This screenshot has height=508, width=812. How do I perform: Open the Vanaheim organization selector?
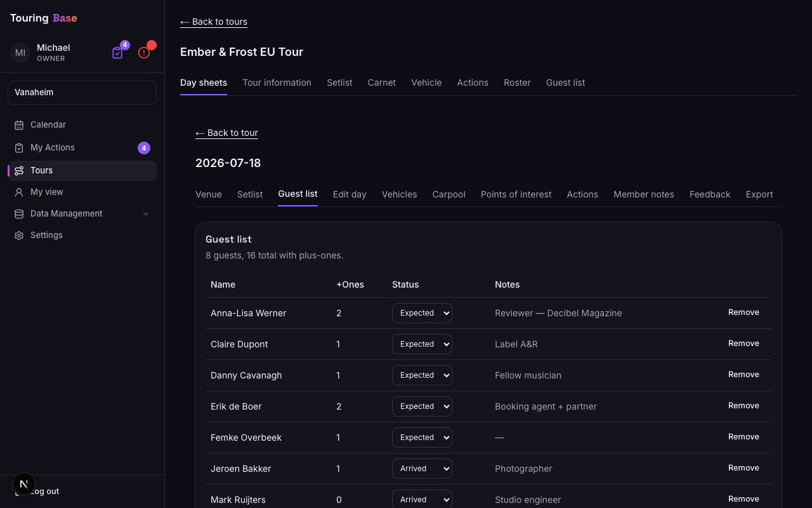pos(82,93)
